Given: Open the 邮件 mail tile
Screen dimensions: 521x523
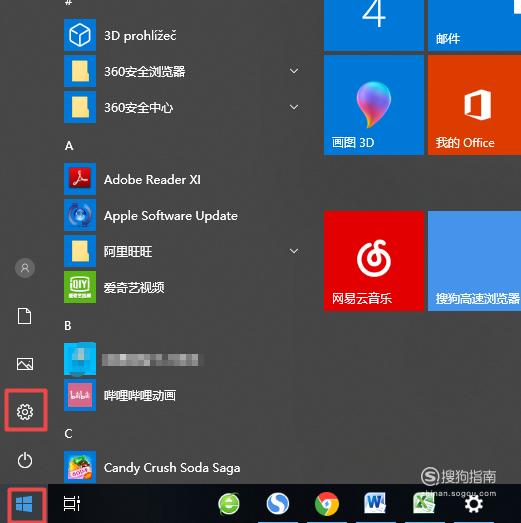Looking at the screenshot, I should pos(474,25).
